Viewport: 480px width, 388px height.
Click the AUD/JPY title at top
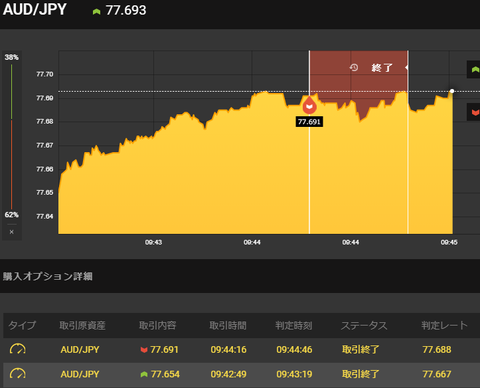[x=35, y=9]
